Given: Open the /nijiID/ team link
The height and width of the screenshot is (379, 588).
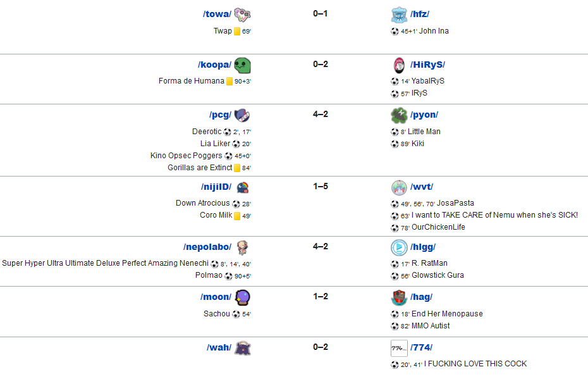Looking at the screenshot, I should [216, 187].
